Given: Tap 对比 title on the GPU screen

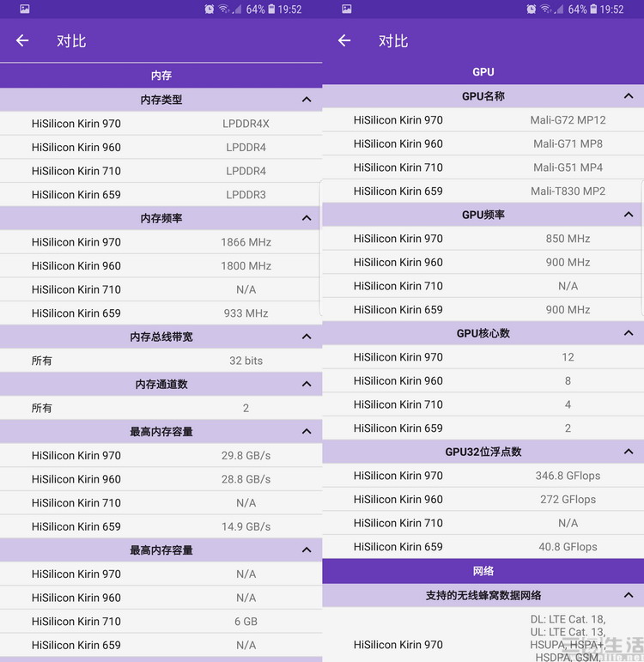Looking at the screenshot, I should pyautogui.click(x=393, y=41).
